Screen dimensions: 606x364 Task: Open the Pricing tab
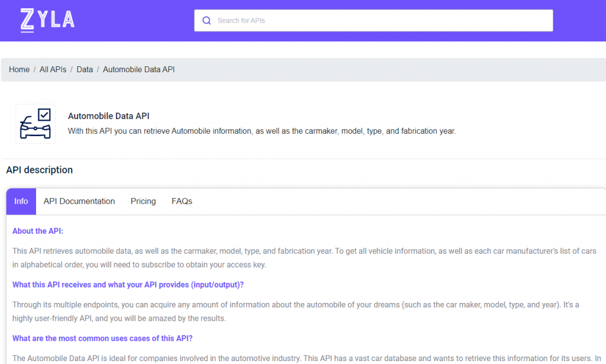(143, 201)
